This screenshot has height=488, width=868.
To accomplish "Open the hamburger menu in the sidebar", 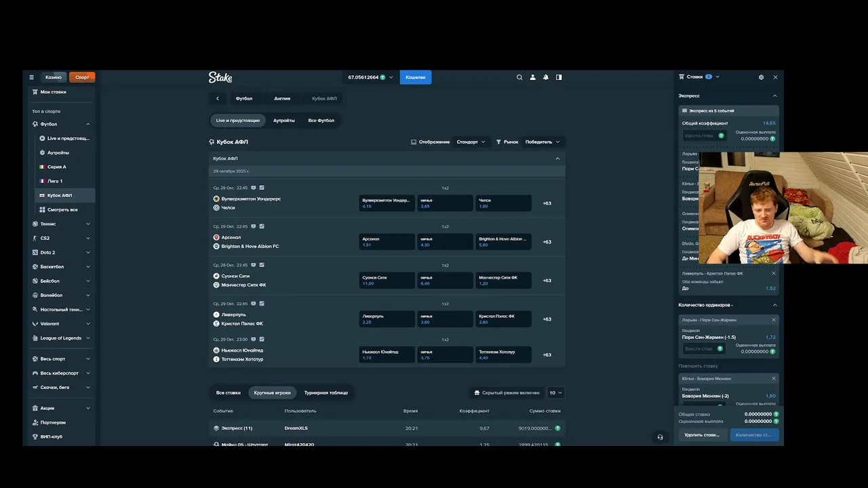I will [x=31, y=77].
